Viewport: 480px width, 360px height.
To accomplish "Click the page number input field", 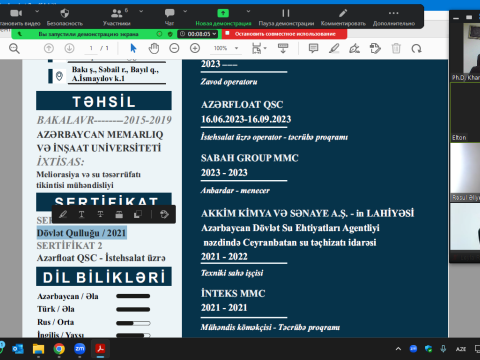I will 91,48.
